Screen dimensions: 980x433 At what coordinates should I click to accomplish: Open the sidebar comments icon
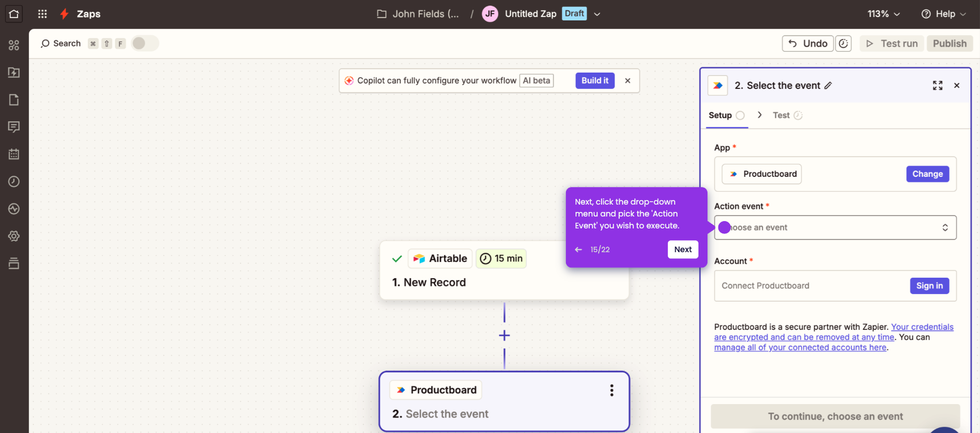click(14, 127)
